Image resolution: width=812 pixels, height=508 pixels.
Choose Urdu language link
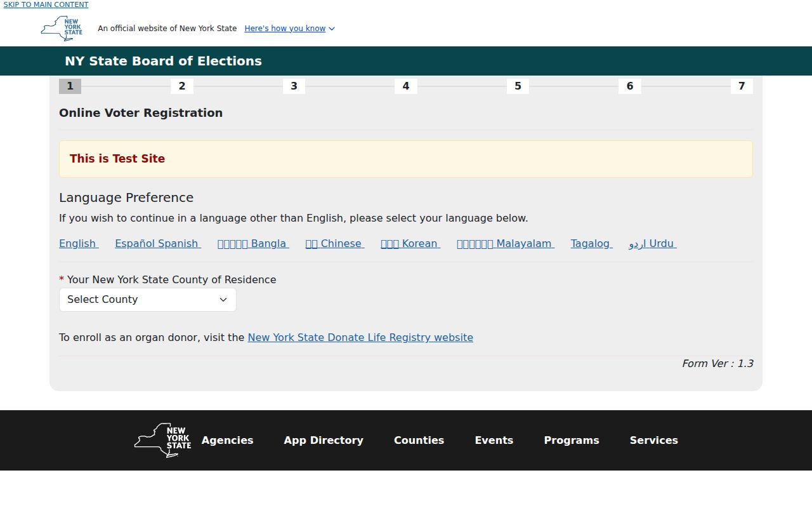[653, 243]
